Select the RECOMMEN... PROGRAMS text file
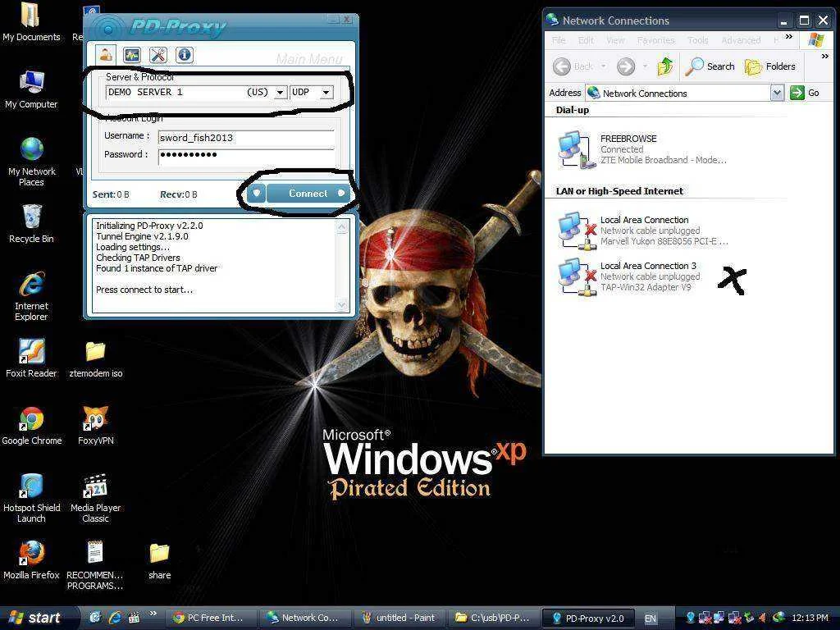Viewport: 840px width, 630px height. [95, 566]
